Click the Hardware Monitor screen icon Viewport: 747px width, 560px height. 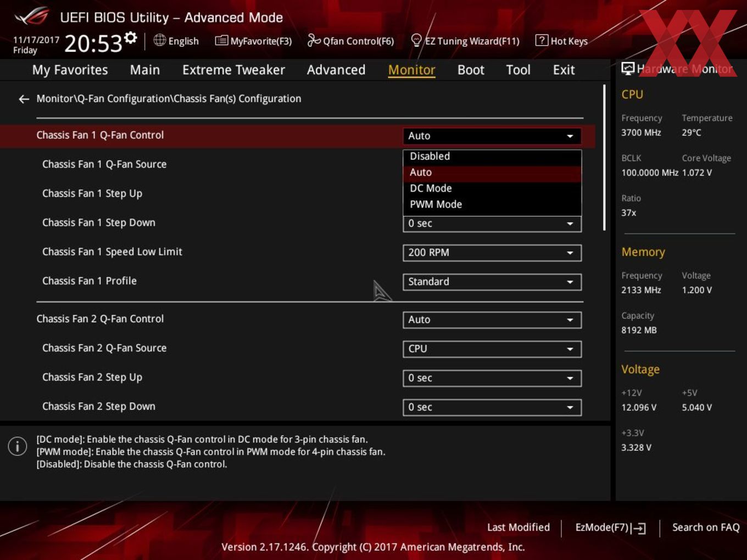click(628, 69)
